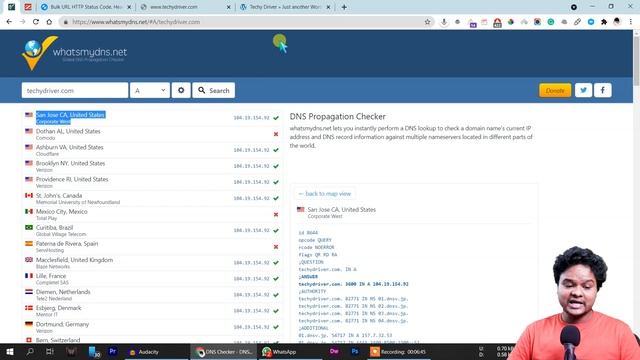Select the Dothan AL, United States server
The width and height of the screenshot is (640, 360).
point(152,134)
